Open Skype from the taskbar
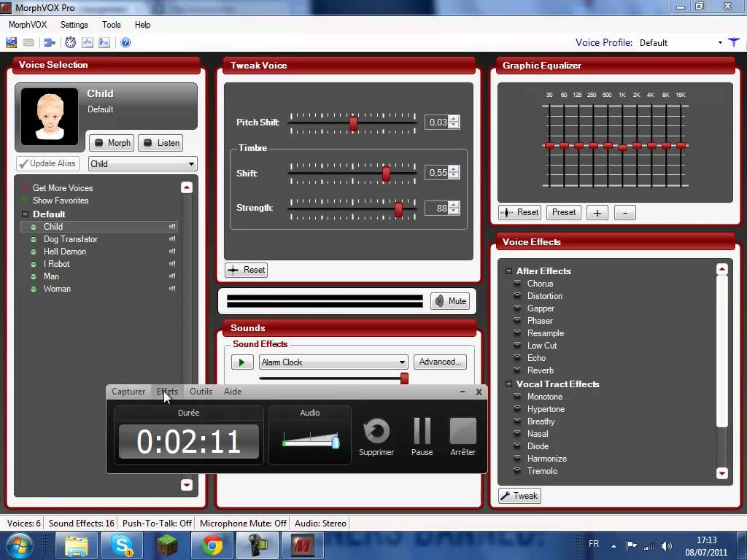 122,545
